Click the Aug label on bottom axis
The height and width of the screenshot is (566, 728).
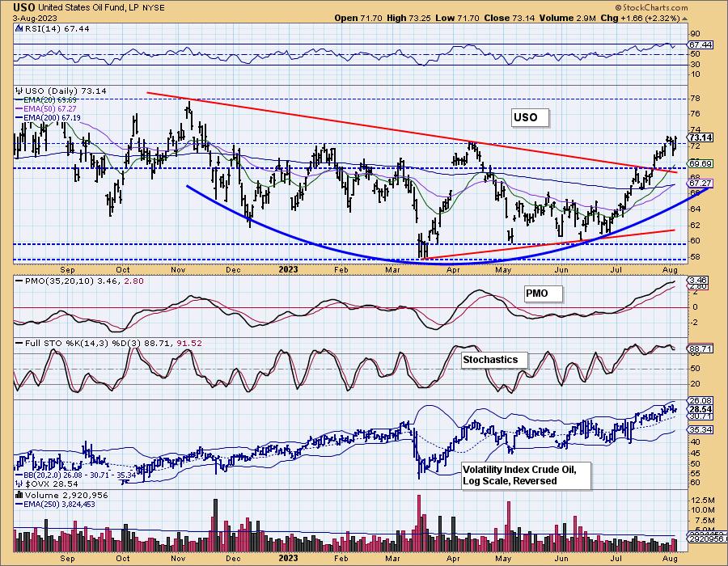pyautogui.click(x=670, y=558)
